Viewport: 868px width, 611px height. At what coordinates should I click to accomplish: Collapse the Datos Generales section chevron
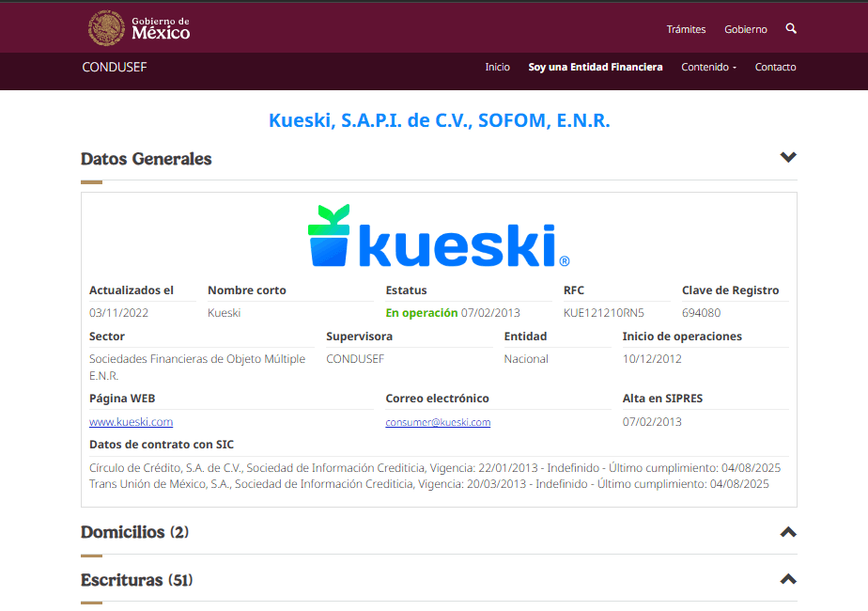coord(788,158)
